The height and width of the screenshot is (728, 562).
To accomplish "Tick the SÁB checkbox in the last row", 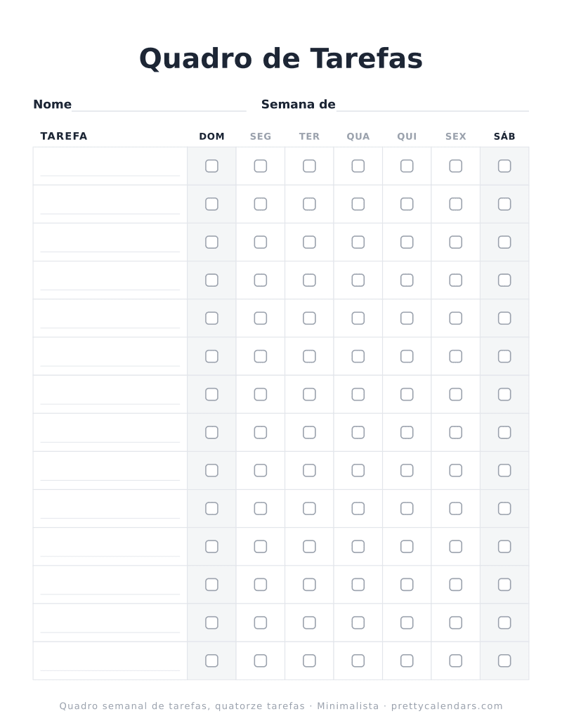I will pyautogui.click(x=504, y=661).
